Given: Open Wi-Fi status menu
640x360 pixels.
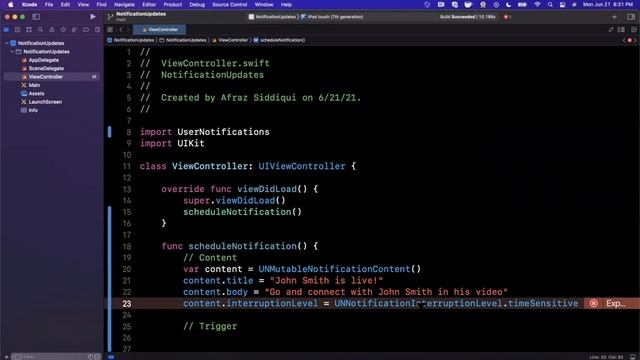Looking at the screenshot, I should (x=537, y=4).
